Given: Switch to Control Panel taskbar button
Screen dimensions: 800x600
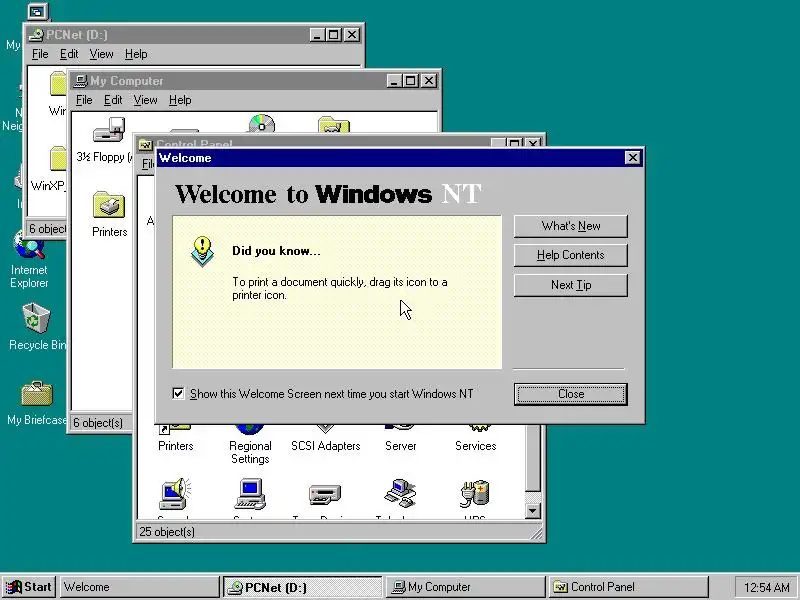Looking at the screenshot, I should pyautogui.click(x=629, y=587).
